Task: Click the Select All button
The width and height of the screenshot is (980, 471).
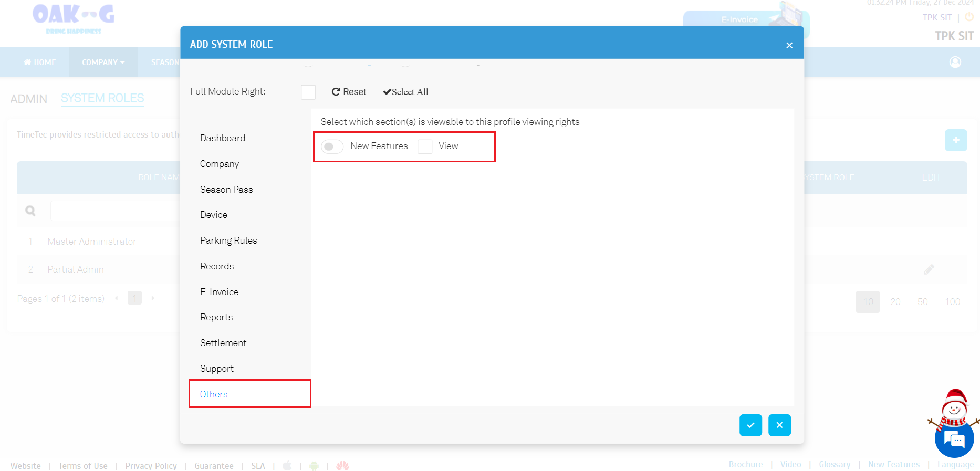Action: coord(405,92)
